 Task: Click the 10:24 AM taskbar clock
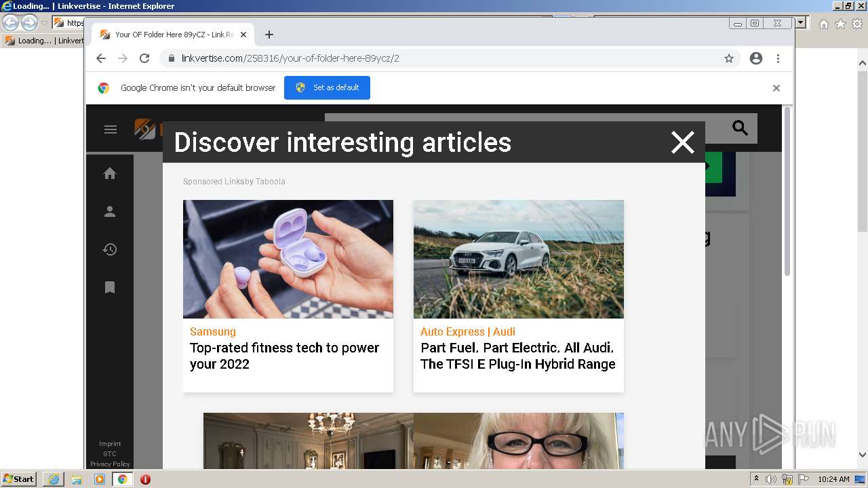[x=833, y=479]
